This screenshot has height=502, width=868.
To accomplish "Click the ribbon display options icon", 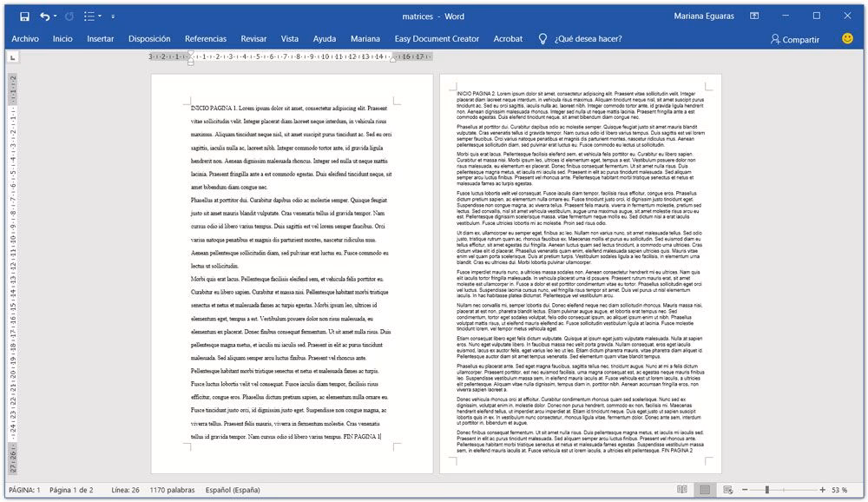I will coord(755,16).
